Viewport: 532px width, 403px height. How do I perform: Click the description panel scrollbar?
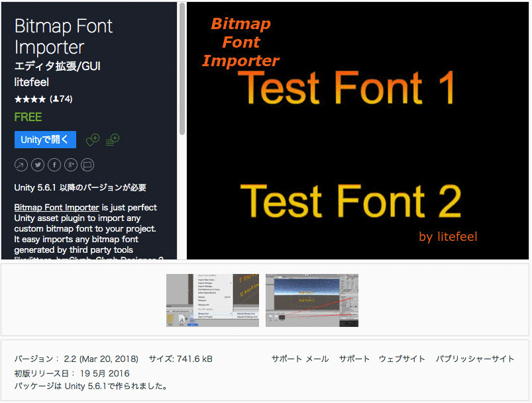coord(182,69)
